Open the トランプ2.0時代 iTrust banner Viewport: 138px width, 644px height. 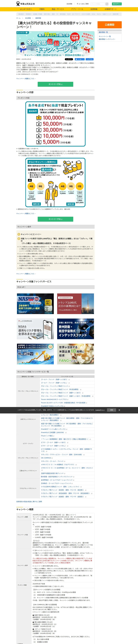click(x=75, y=304)
